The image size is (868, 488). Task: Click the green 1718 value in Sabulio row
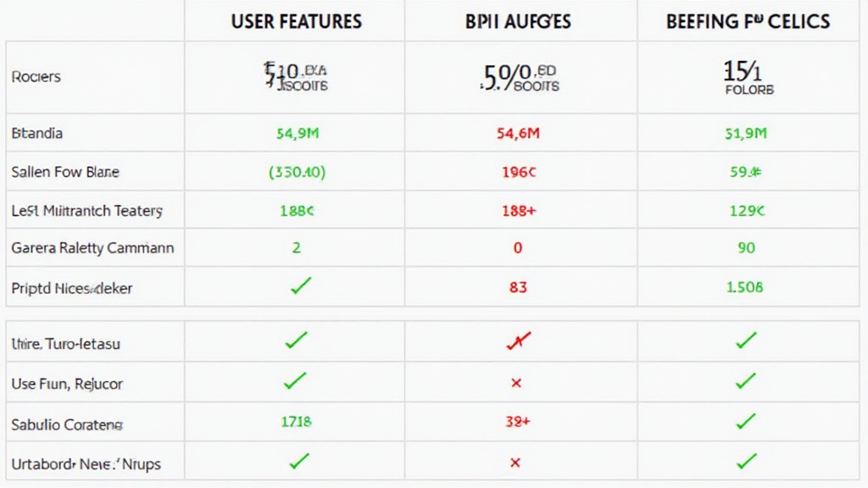(296, 421)
